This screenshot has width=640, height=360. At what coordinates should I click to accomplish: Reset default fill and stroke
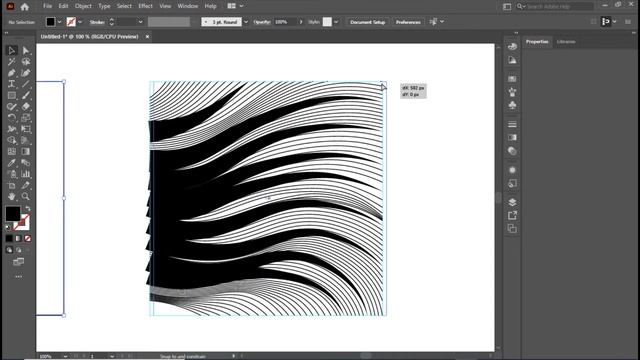(x=8, y=227)
